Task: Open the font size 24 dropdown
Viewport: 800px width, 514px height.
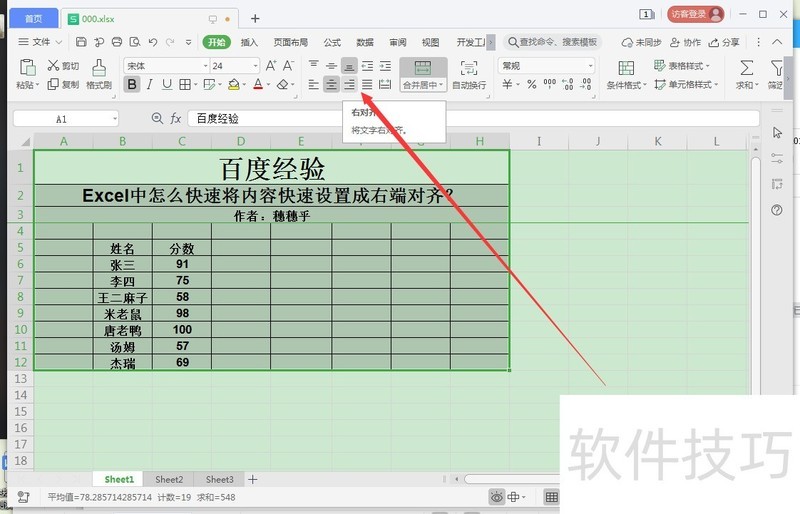Action: coord(256,66)
